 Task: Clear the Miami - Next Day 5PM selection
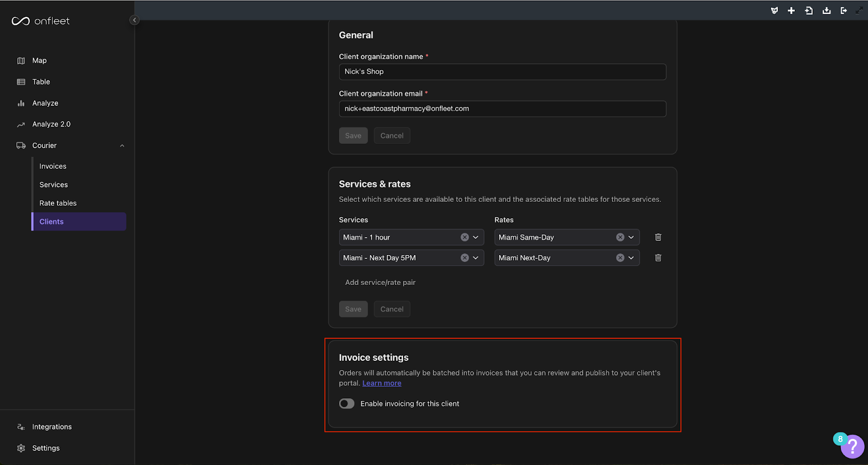[x=464, y=258]
